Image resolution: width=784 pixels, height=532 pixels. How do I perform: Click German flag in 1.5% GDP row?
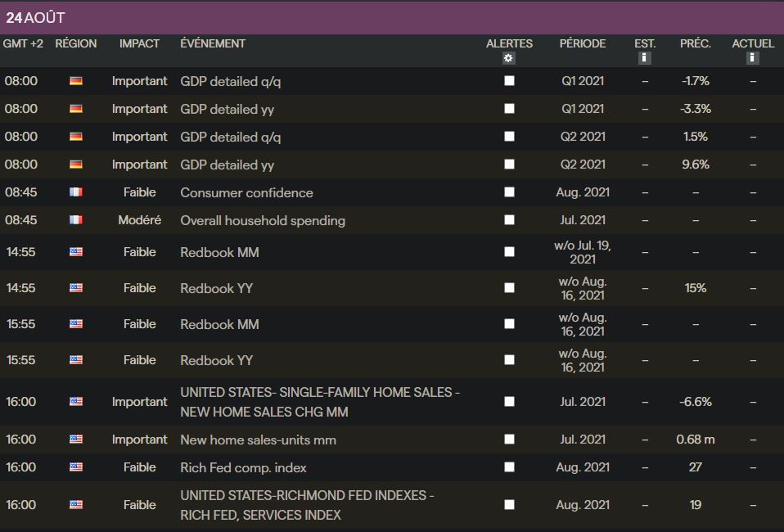76,137
